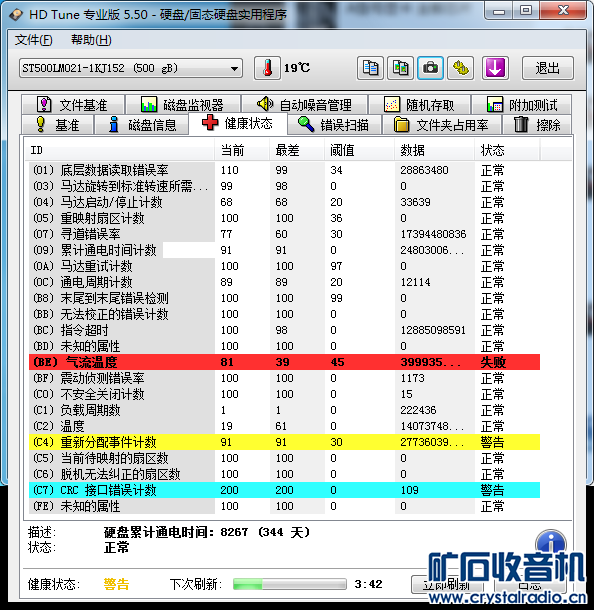Select the (BB) 无法校正的错误计数 row
The height and width of the screenshot is (610, 594).
284,314
